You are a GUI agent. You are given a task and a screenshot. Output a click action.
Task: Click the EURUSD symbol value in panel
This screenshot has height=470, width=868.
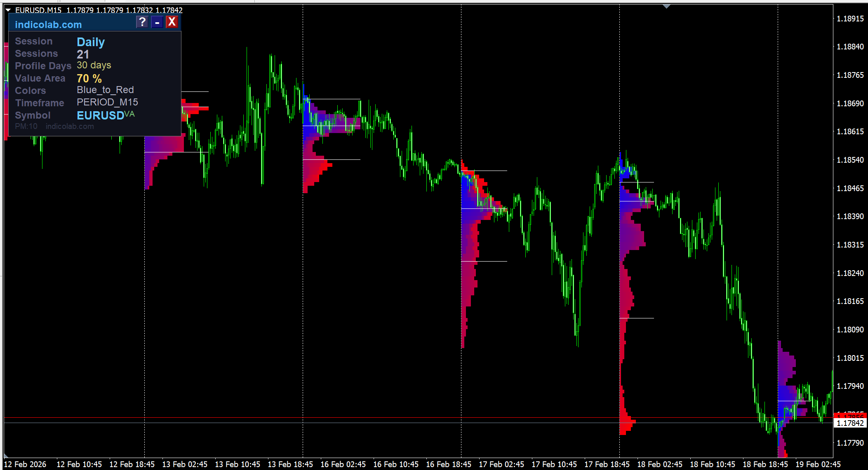100,115
